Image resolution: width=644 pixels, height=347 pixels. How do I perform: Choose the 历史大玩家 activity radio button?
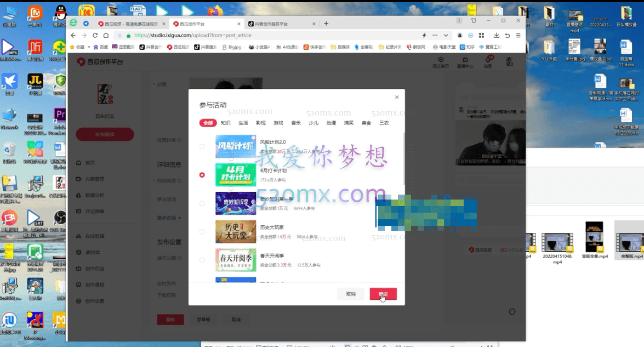coord(202,232)
